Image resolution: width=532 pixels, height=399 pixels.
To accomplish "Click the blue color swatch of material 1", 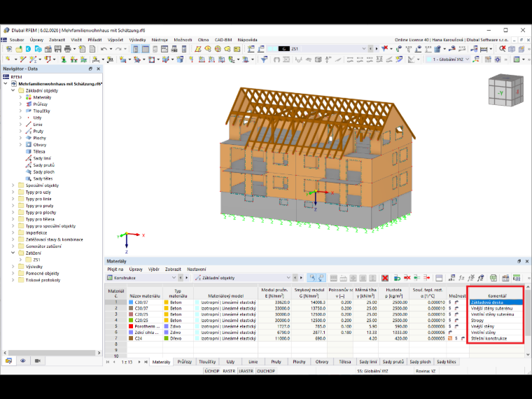I will click(131, 302).
